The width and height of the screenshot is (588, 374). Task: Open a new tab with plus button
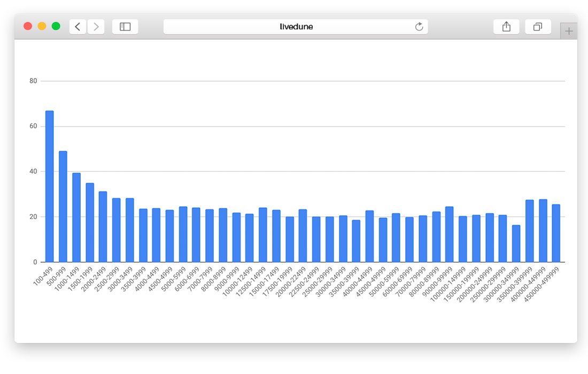coord(569,31)
